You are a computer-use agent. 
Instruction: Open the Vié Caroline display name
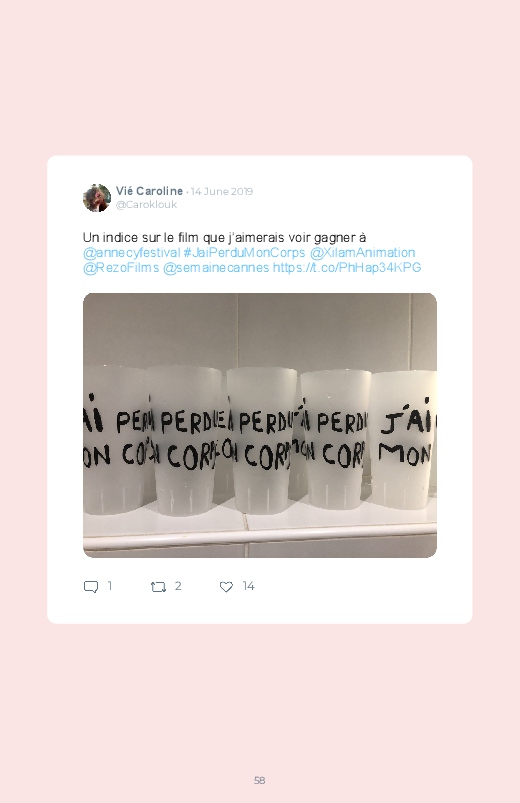[x=149, y=191]
